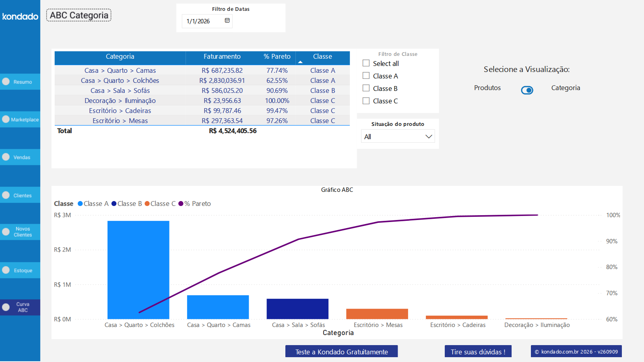Enable the Classe B filter checkbox

pos(366,88)
